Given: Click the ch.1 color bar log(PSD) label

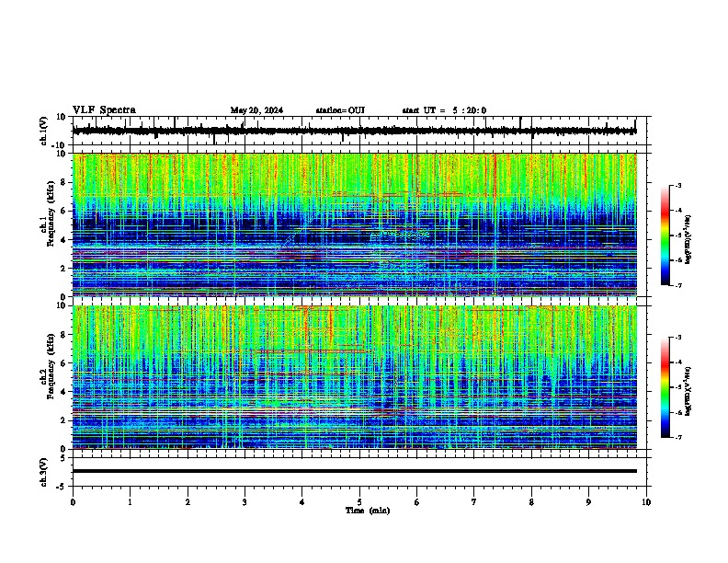Looking at the screenshot, I should coord(688,240).
